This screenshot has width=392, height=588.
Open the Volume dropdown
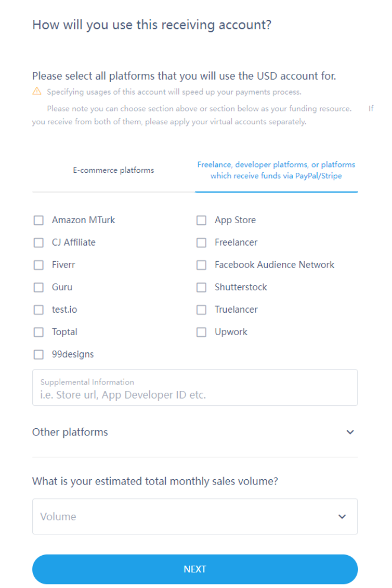(195, 517)
